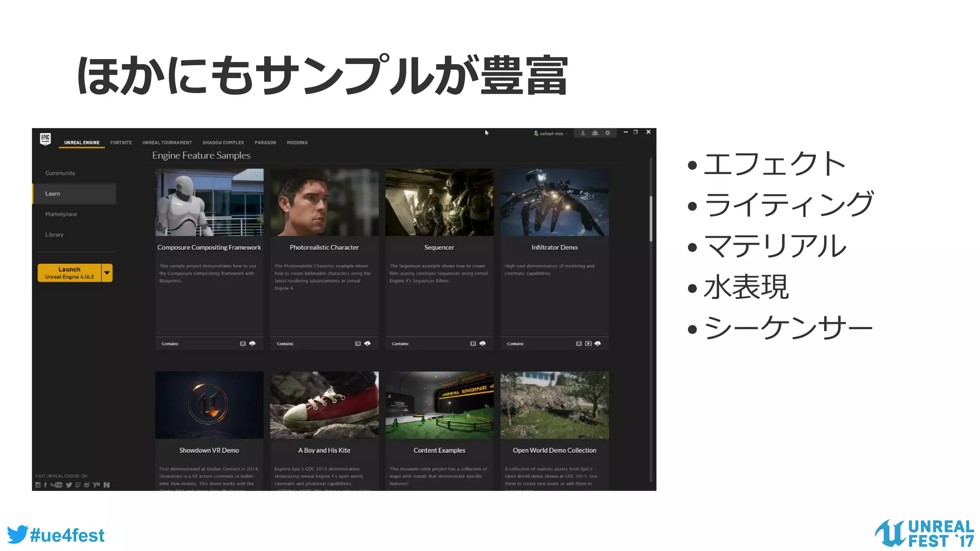Switch to the Unreal Tournament tab
This screenshot has width=980, height=551.
[167, 143]
